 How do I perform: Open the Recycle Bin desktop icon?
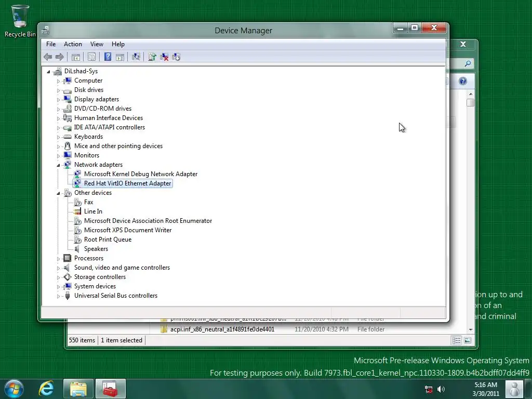[x=20, y=20]
